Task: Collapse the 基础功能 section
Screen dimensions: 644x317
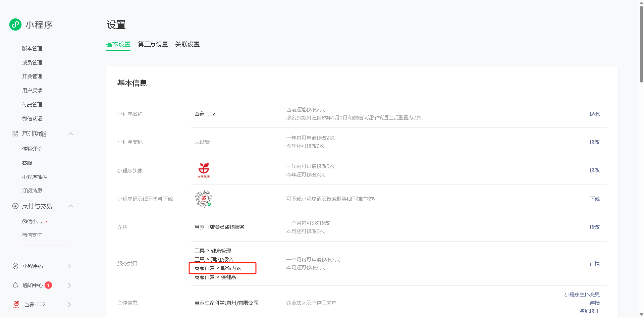Action: [x=71, y=134]
